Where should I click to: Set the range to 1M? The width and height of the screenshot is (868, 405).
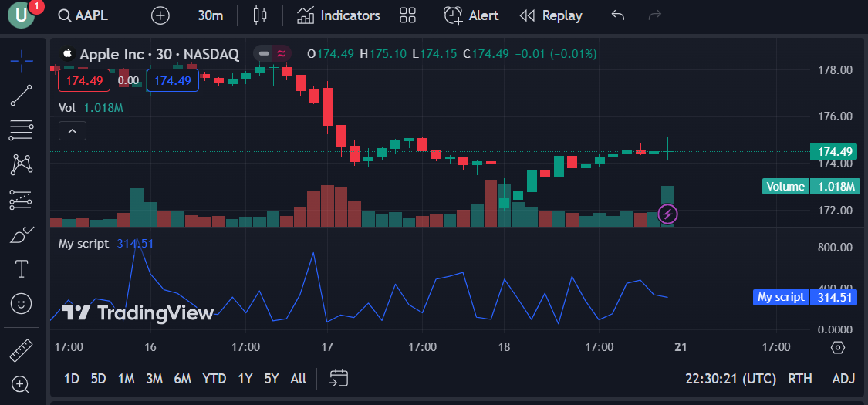point(127,379)
